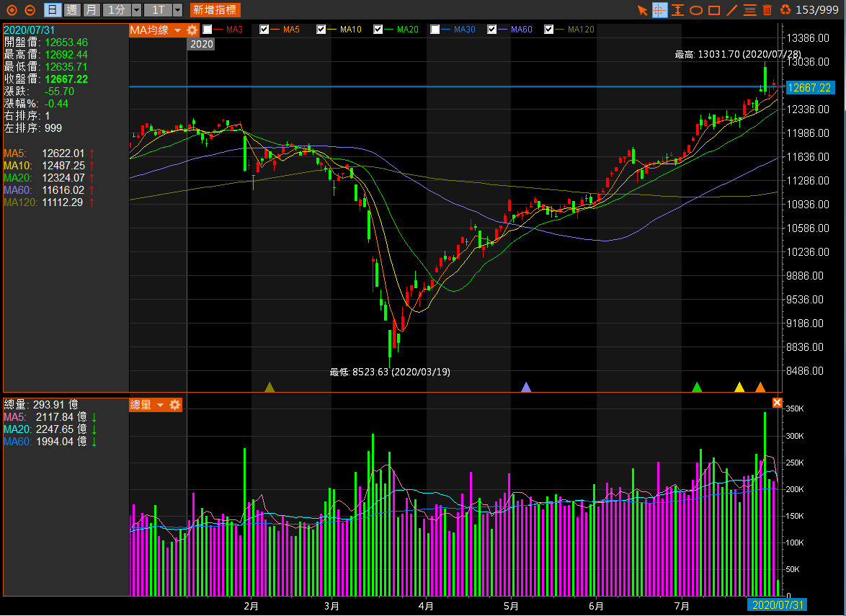Screen dimensions: 846x616
Task: Select the arrow pointer tool
Action: click(643, 10)
